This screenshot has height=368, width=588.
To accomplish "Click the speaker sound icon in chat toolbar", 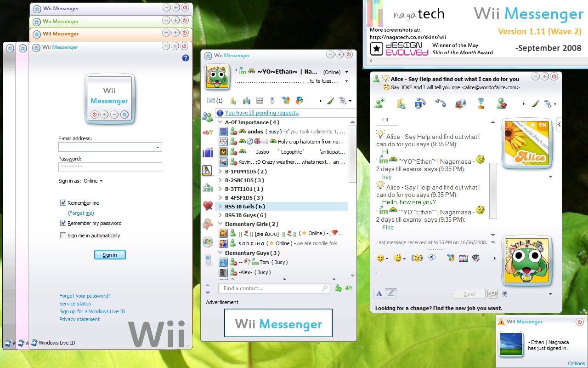I will tap(476, 258).
